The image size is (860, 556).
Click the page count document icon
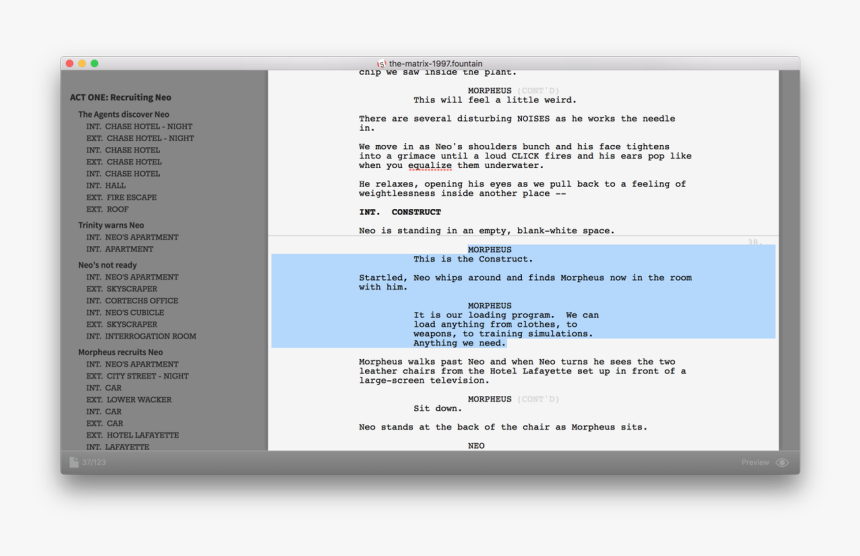click(73, 462)
